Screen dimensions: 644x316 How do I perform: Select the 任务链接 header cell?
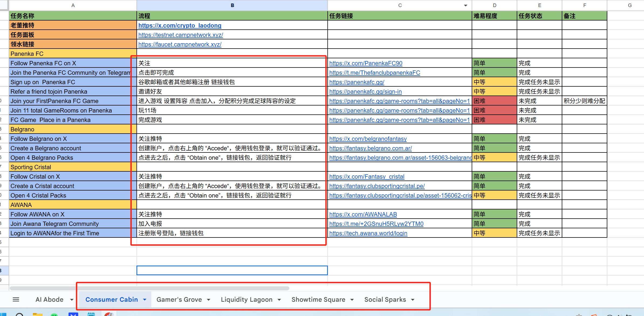[x=400, y=16]
